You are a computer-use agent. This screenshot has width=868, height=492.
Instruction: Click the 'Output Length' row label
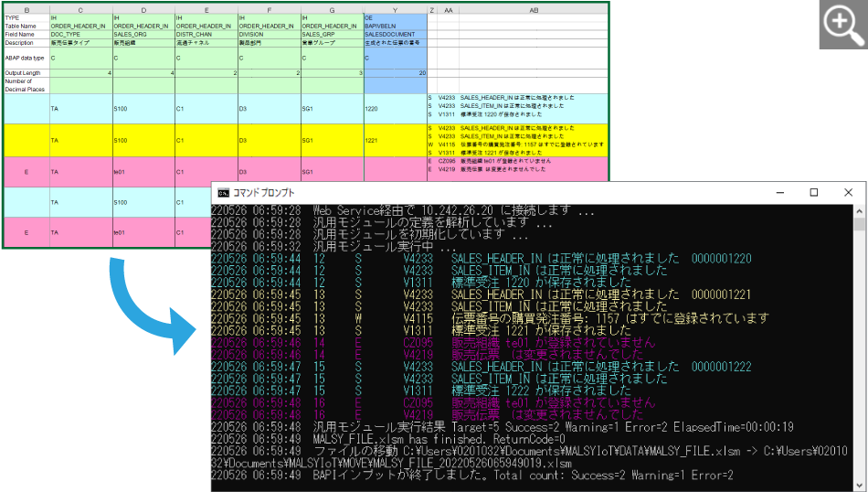pyautogui.click(x=23, y=73)
